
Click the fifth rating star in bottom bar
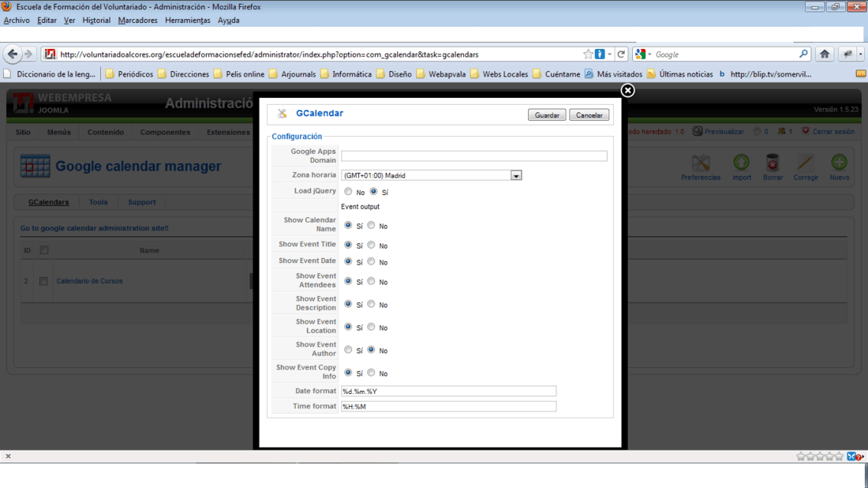(839, 456)
